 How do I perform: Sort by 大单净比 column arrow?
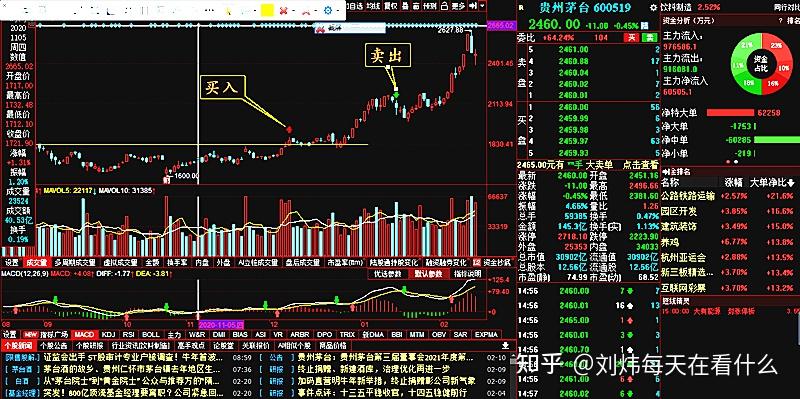[x=791, y=183]
